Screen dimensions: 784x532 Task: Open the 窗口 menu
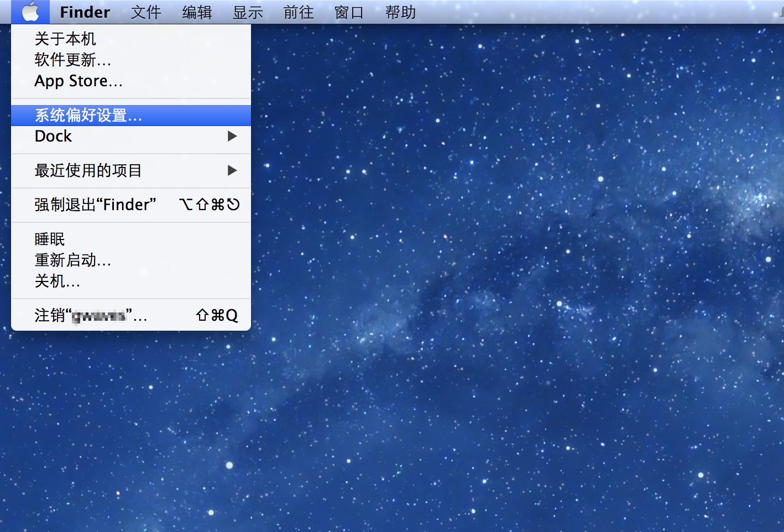point(349,12)
